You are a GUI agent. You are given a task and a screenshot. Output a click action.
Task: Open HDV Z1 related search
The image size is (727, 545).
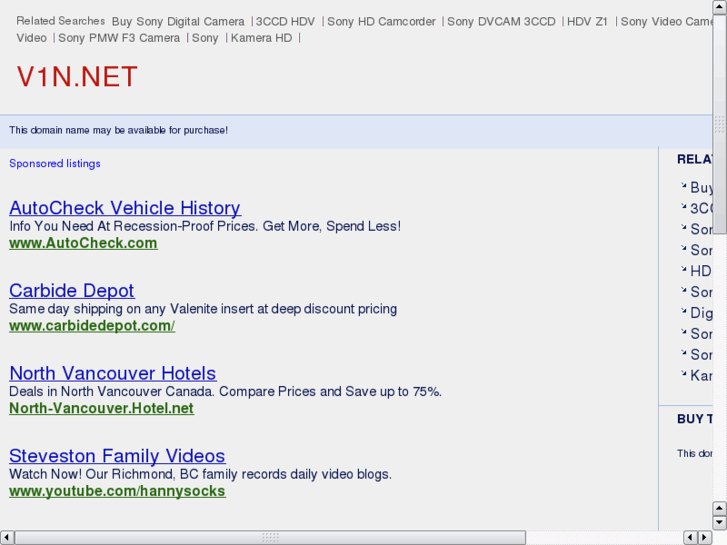(x=587, y=21)
